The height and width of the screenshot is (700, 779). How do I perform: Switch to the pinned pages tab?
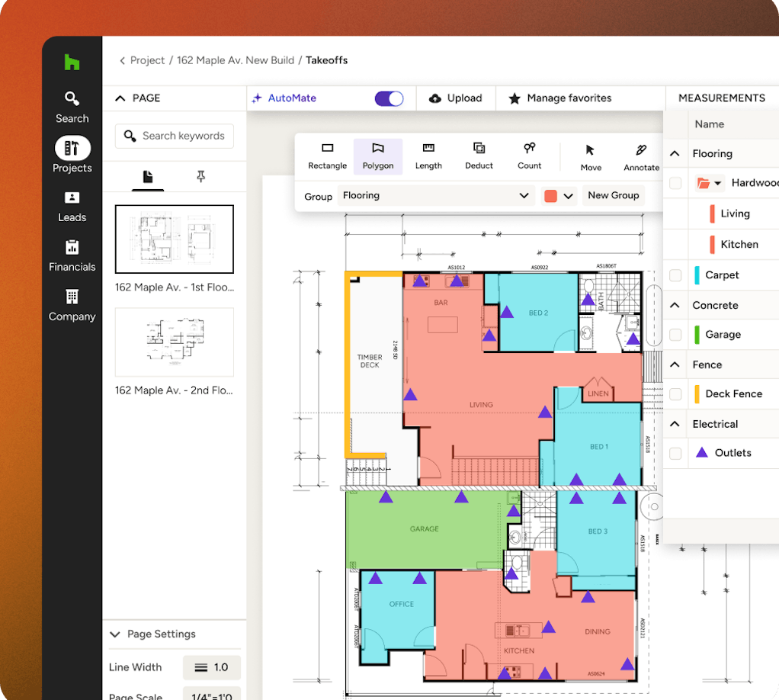coord(201,177)
